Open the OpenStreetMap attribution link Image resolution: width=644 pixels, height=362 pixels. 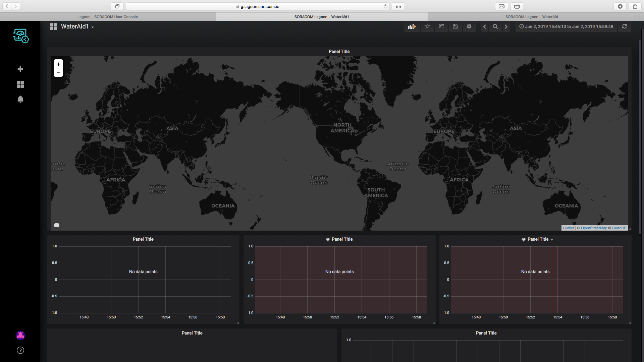coord(594,228)
